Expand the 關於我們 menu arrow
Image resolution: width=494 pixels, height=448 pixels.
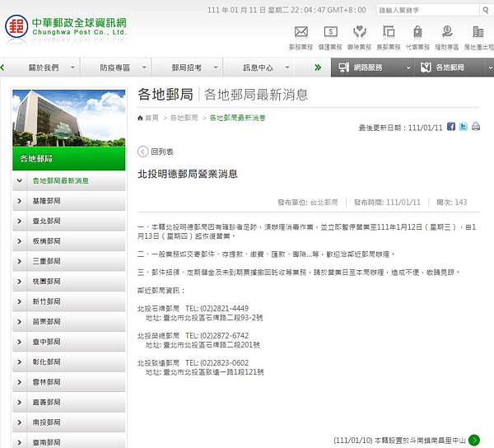point(72,67)
